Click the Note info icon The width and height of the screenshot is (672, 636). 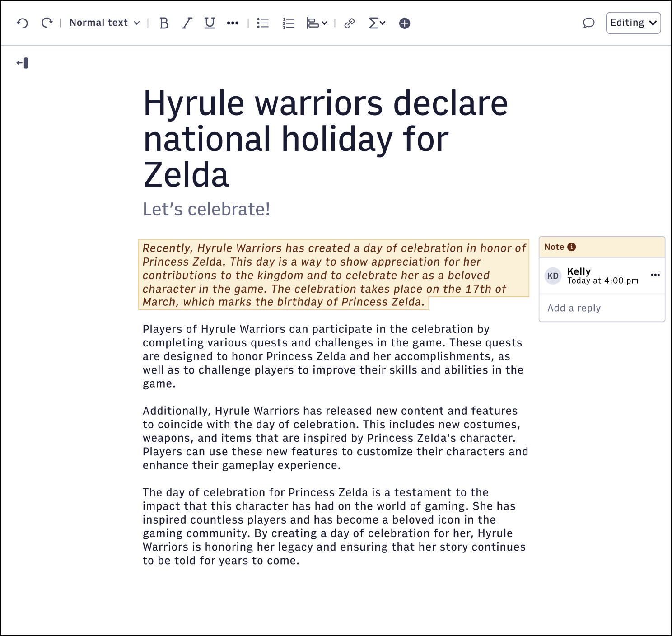571,247
